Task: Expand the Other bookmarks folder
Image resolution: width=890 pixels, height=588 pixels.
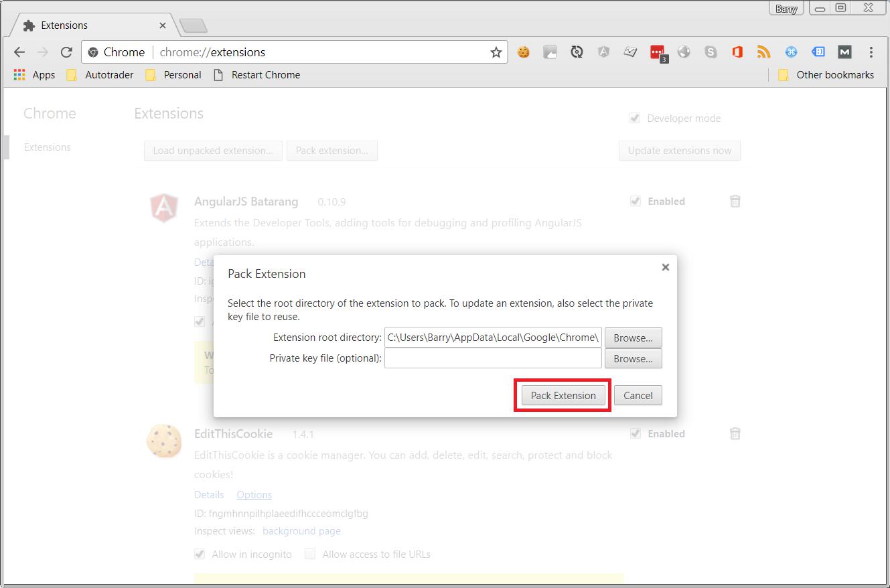Action: pyautogui.click(x=826, y=75)
